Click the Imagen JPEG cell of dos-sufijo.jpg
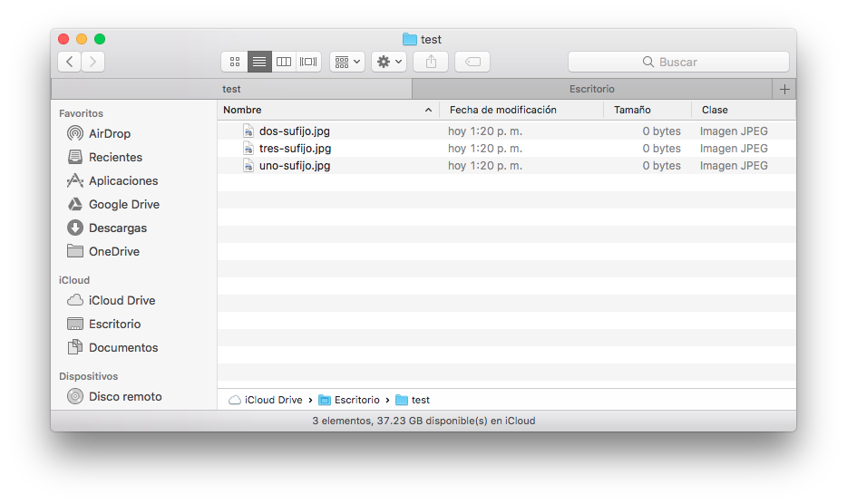 click(734, 131)
